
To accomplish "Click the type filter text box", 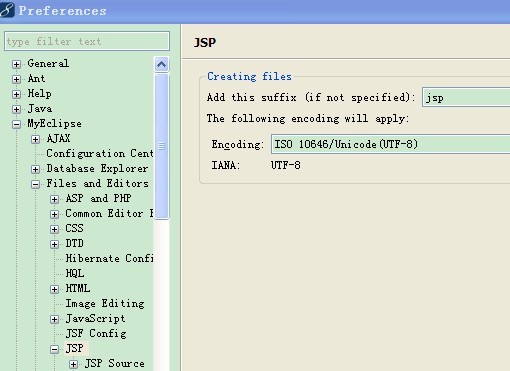I will pyautogui.click(x=87, y=41).
